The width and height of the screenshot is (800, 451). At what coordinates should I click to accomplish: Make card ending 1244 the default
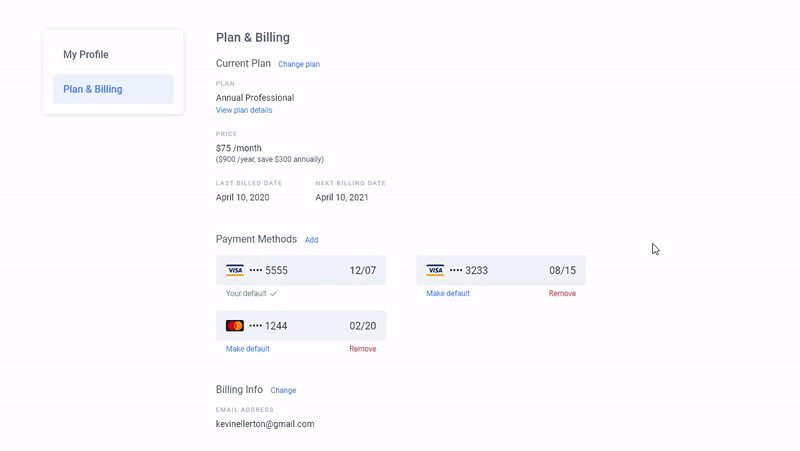point(247,349)
